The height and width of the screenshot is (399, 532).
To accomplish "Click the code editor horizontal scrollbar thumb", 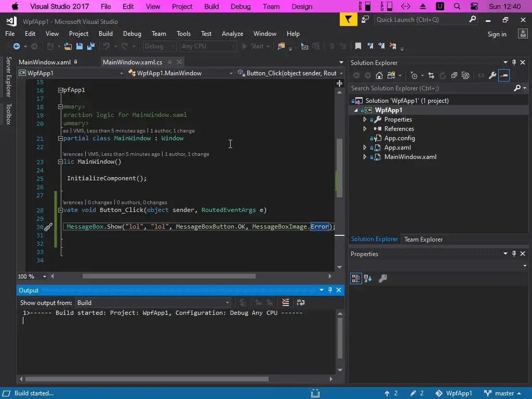I will (169, 276).
